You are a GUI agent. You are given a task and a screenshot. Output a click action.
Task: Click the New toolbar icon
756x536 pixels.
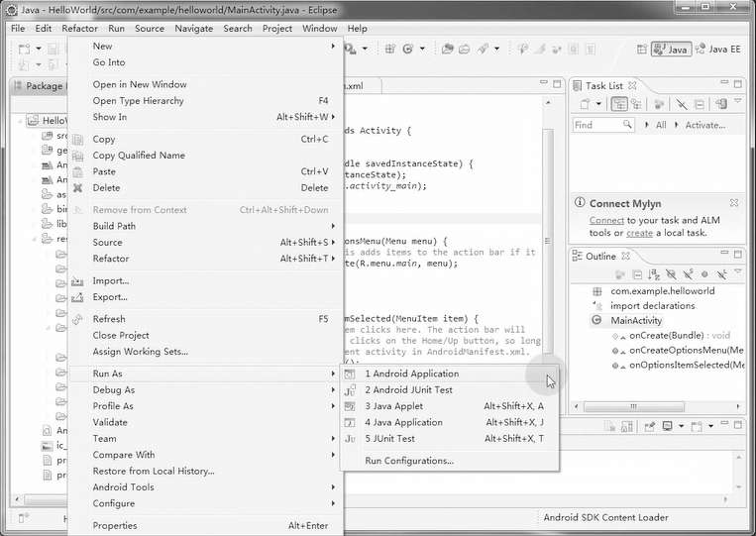pos(24,49)
